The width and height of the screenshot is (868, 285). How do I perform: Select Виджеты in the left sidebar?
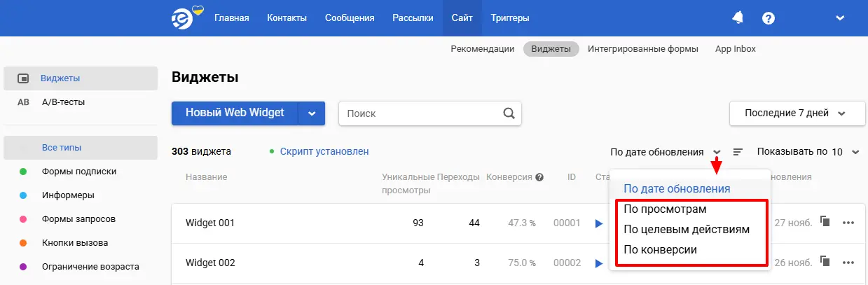(80, 78)
